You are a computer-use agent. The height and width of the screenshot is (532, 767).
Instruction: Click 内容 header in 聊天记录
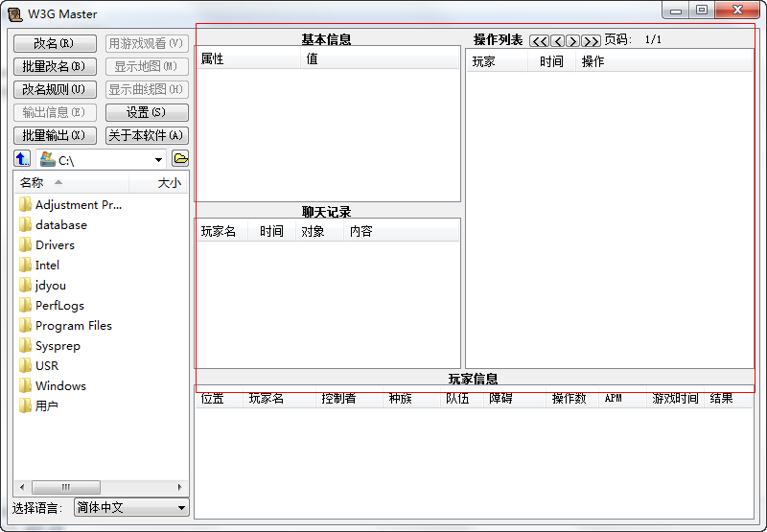pos(401,231)
